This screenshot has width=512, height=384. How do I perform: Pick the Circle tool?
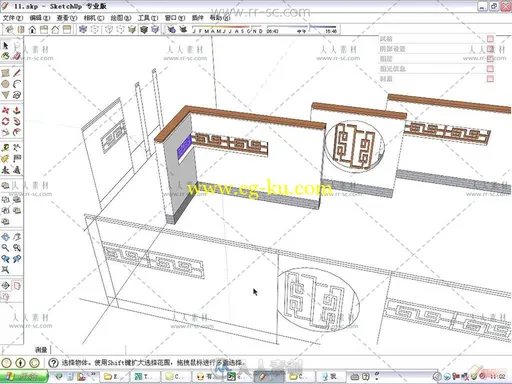coord(5,84)
